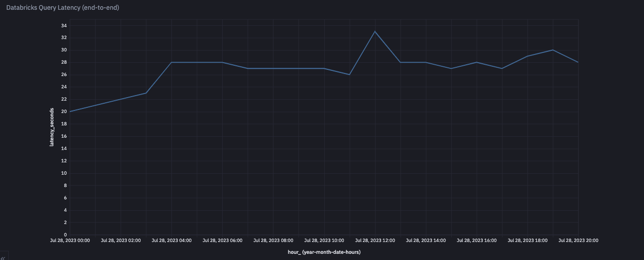Viewport: 644px width, 260px height.
Task: Click x-axis tick Jul 28, 2023 08:00
Action: point(273,240)
